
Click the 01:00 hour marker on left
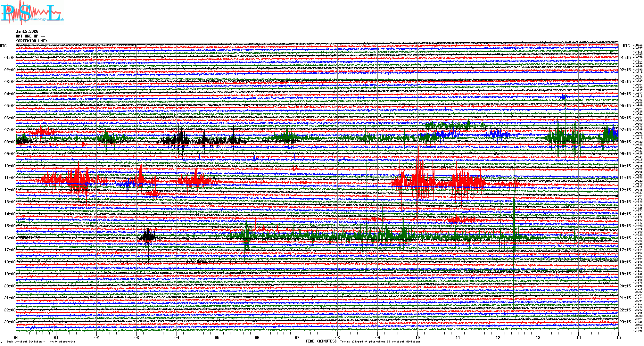(10, 58)
